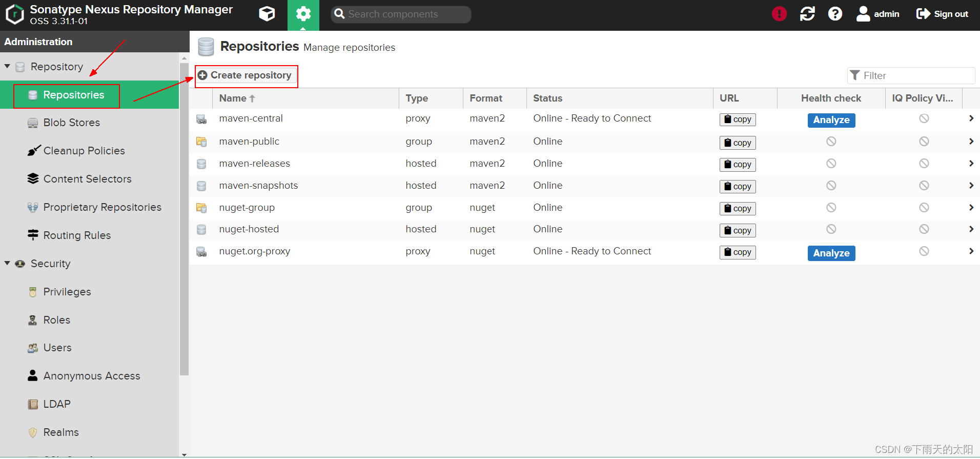Image resolution: width=980 pixels, height=459 pixels.
Task: Click the repositories Filter input
Action: coord(911,75)
